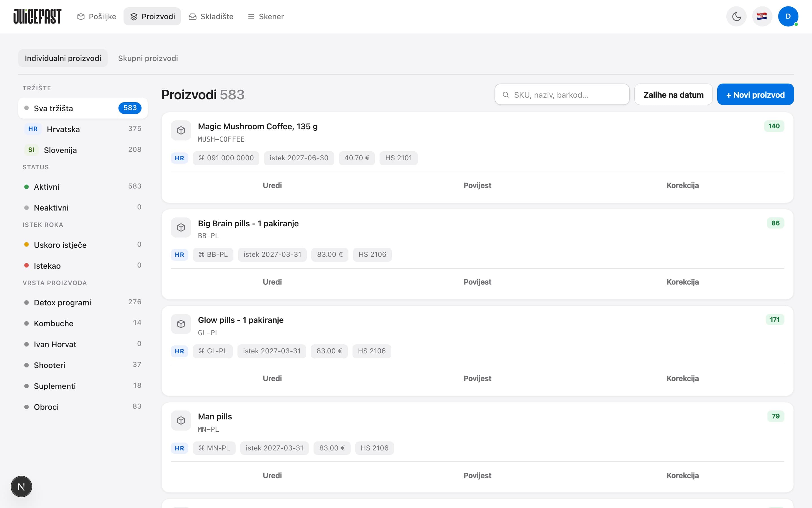Filter product type Shooteri
Viewport: 812px width, 508px height.
click(x=83, y=365)
